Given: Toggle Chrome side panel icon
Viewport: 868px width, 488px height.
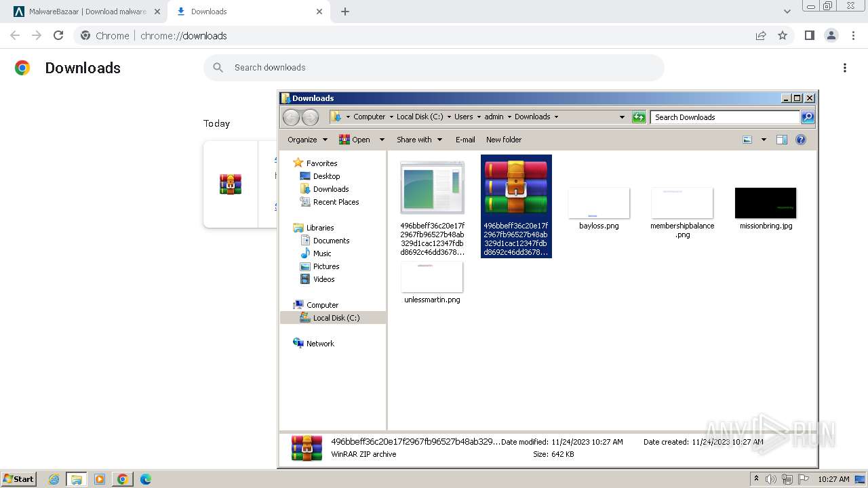Looking at the screenshot, I should coord(809,35).
